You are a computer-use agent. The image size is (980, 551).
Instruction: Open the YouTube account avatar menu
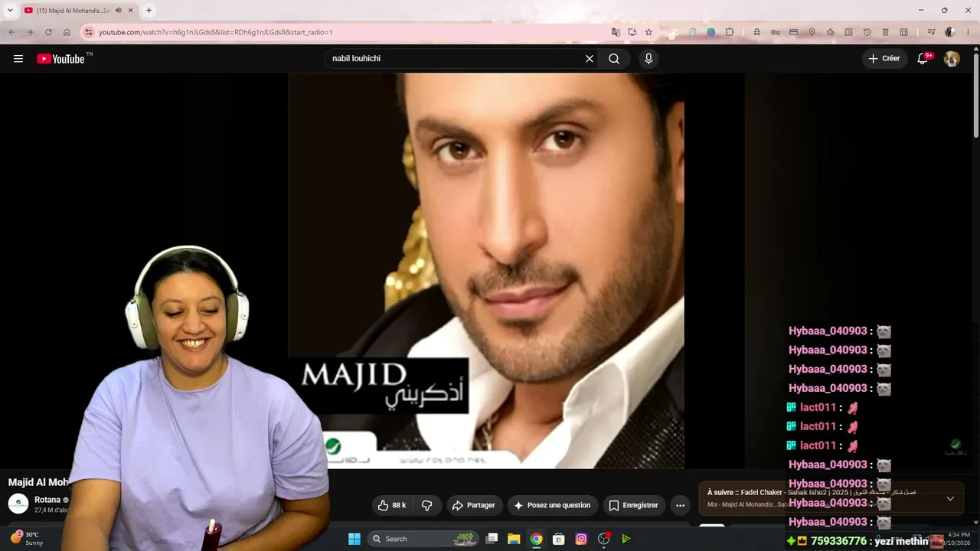click(952, 59)
